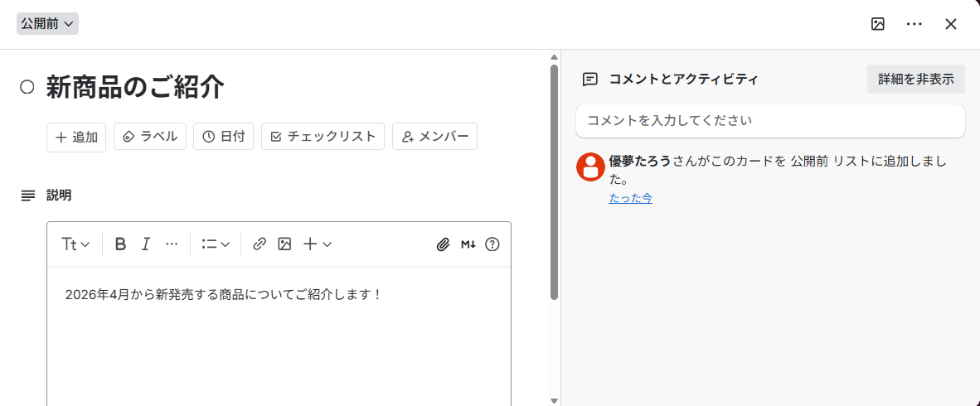Open the 公開前 list dropdown
This screenshot has width=980, height=406.
(47, 24)
